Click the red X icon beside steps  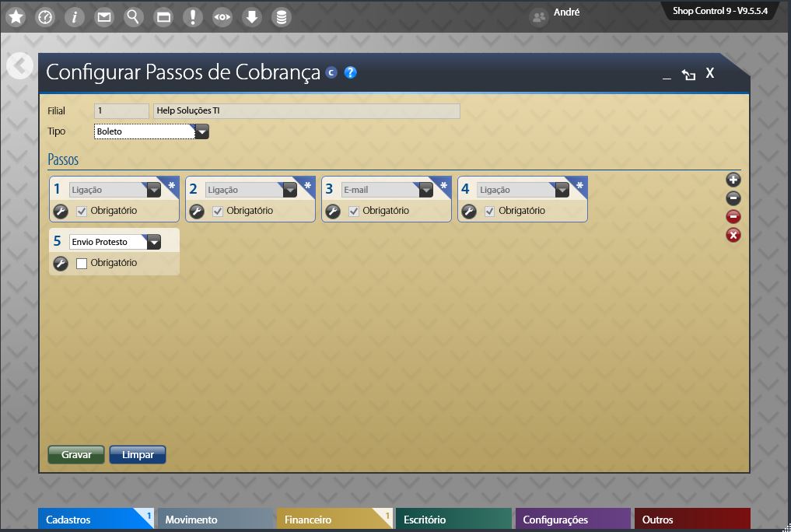pos(733,235)
